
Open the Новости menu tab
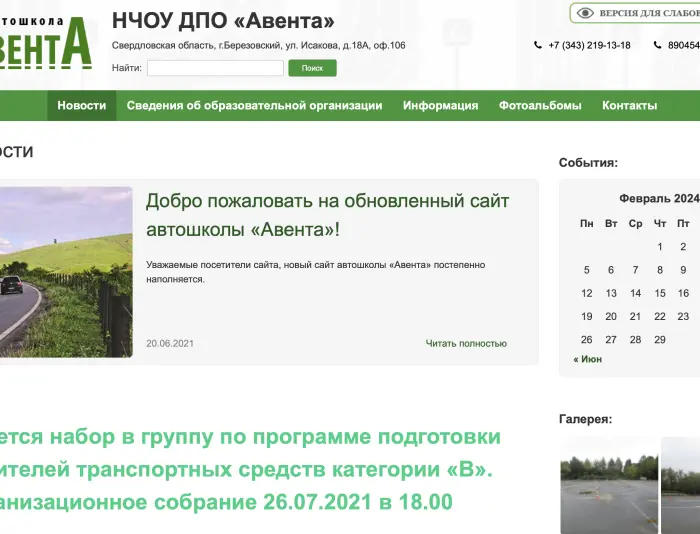82,105
